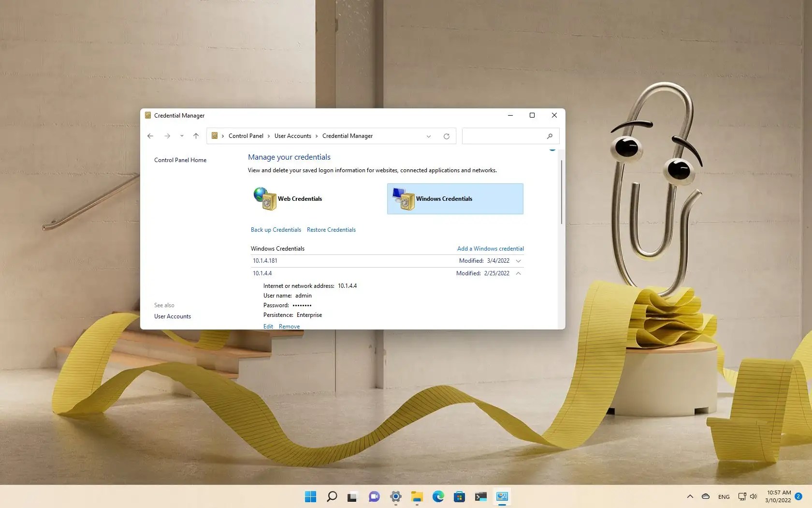Viewport: 812px width, 508px height.
Task: Remove the 10.1.4.4 credential
Action: tap(289, 327)
